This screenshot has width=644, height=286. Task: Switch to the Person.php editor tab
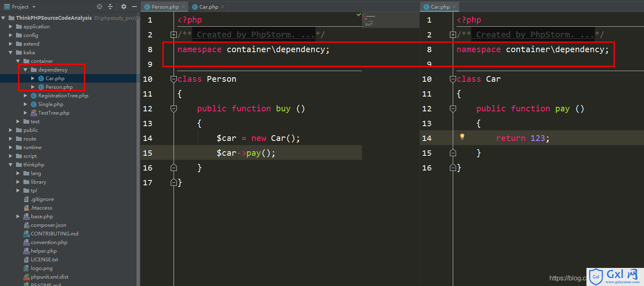pyautogui.click(x=165, y=7)
